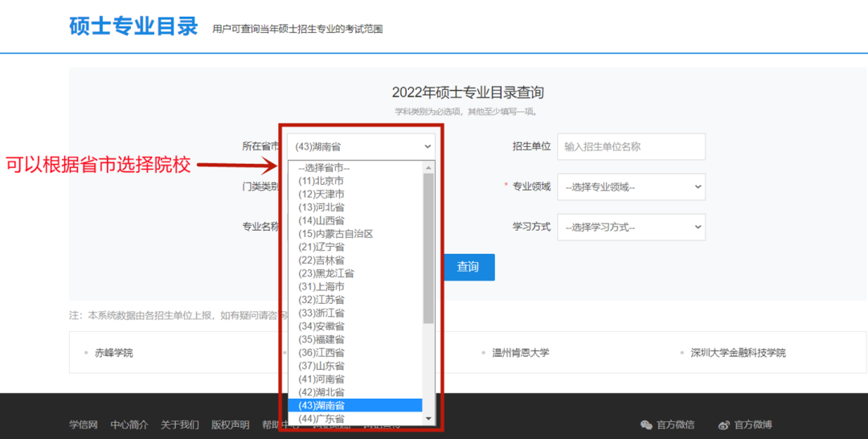Open the 温州肯恩大学 link
Screen dimensions: 868x439
click(x=520, y=353)
